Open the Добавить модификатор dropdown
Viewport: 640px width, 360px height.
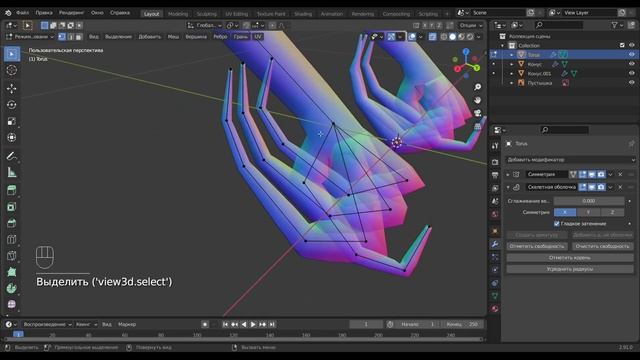(570, 160)
